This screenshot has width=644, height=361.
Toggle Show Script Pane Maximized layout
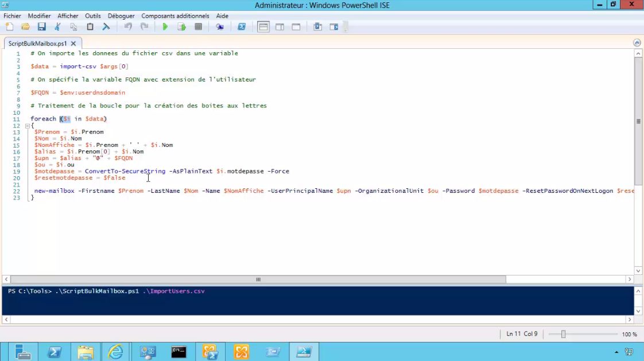tap(296, 27)
